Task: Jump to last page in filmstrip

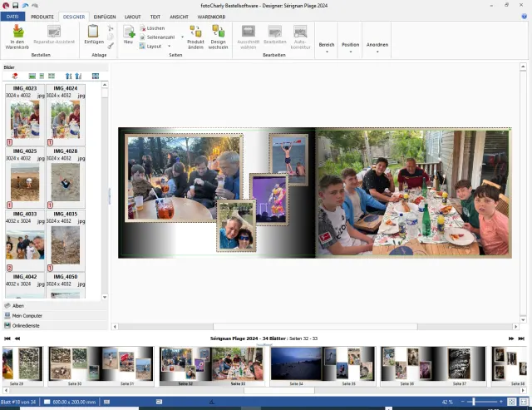Action: [523, 338]
